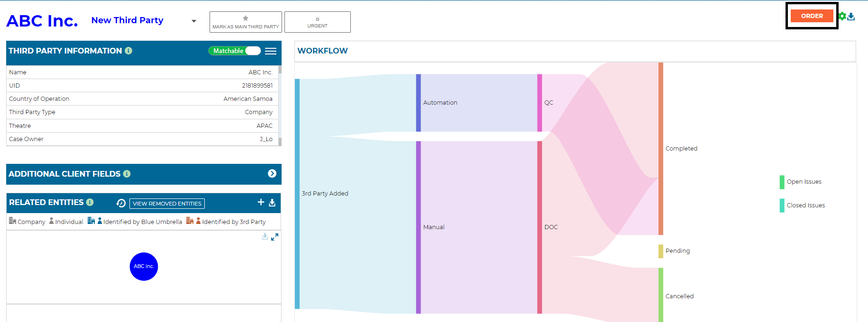Download related entities from the header icon
868x322 pixels.
tap(272, 203)
